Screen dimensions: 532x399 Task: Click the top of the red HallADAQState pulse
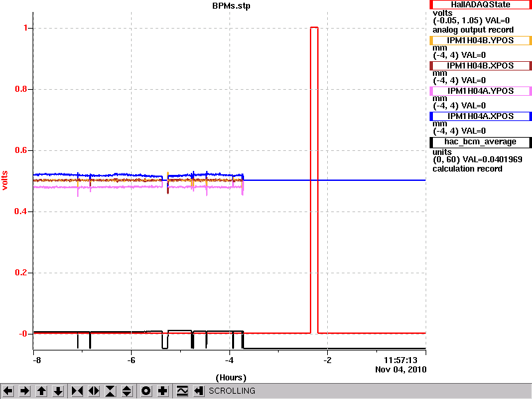[x=314, y=27]
